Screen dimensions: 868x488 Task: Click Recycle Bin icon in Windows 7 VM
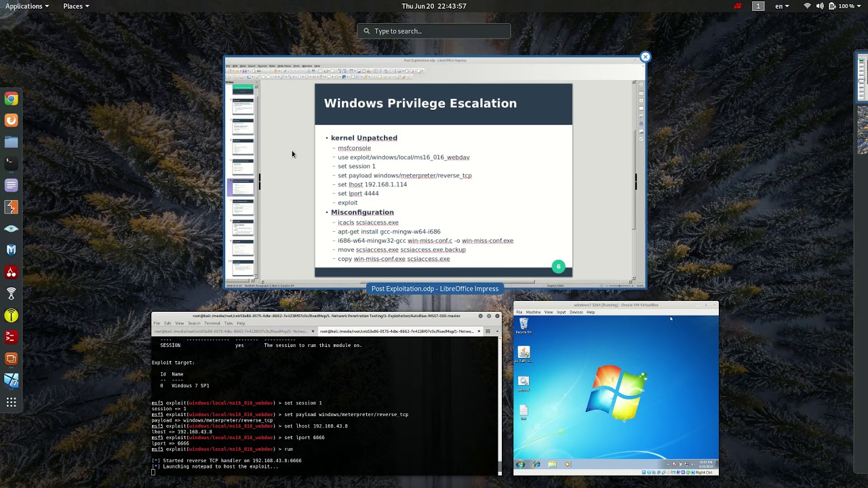(x=524, y=326)
